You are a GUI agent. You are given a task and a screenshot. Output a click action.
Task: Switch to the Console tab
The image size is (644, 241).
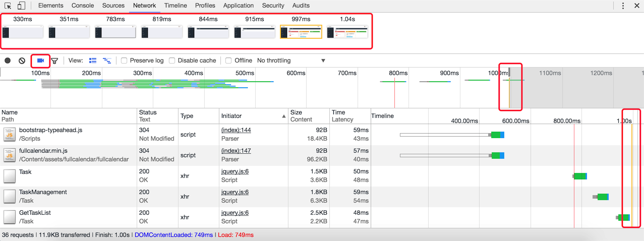(83, 6)
